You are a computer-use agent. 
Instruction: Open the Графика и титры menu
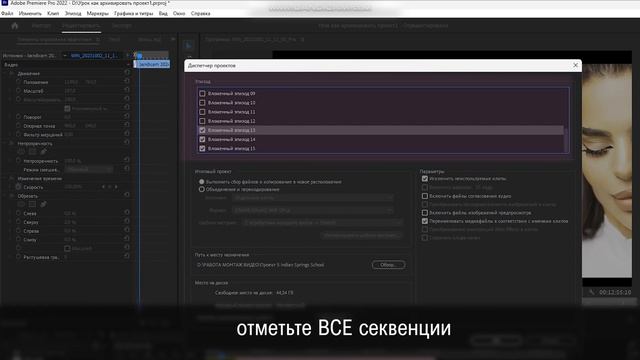(133, 13)
